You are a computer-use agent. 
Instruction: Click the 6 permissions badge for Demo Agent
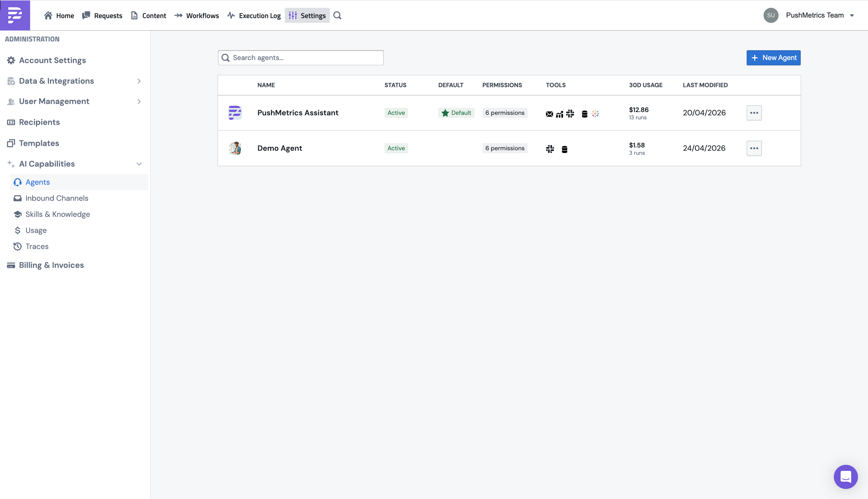(x=505, y=148)
